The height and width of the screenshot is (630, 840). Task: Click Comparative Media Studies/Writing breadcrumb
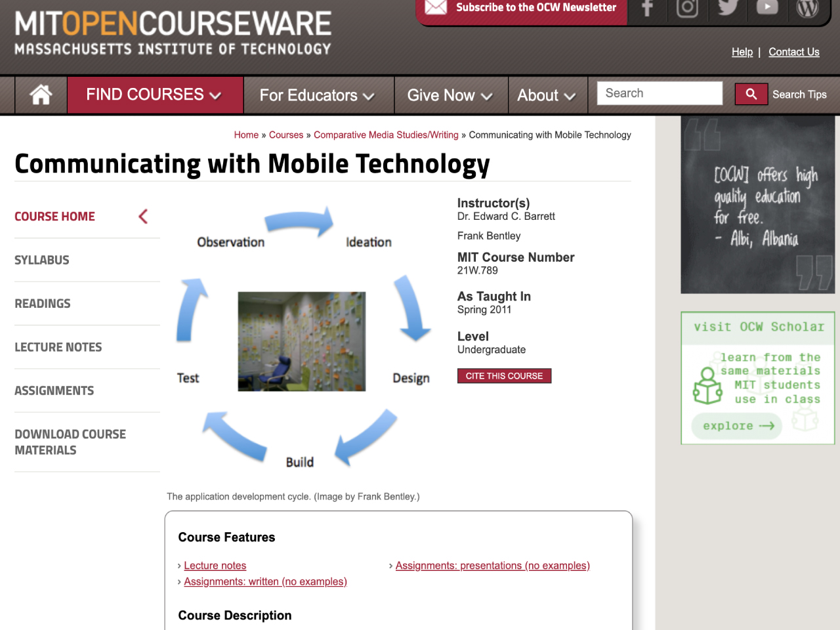pos(386,135)
